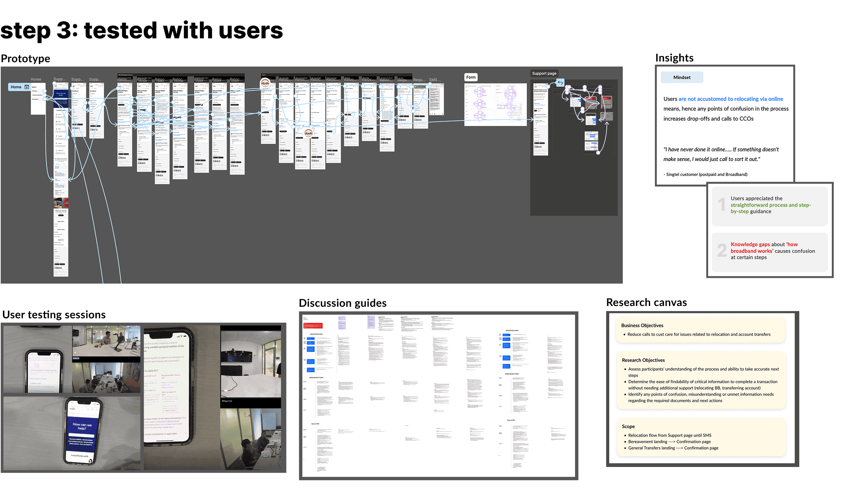This screenshot has height=497, width=868.
Task: Click the play icon on the Home flow tag
Action: (27, 87)
